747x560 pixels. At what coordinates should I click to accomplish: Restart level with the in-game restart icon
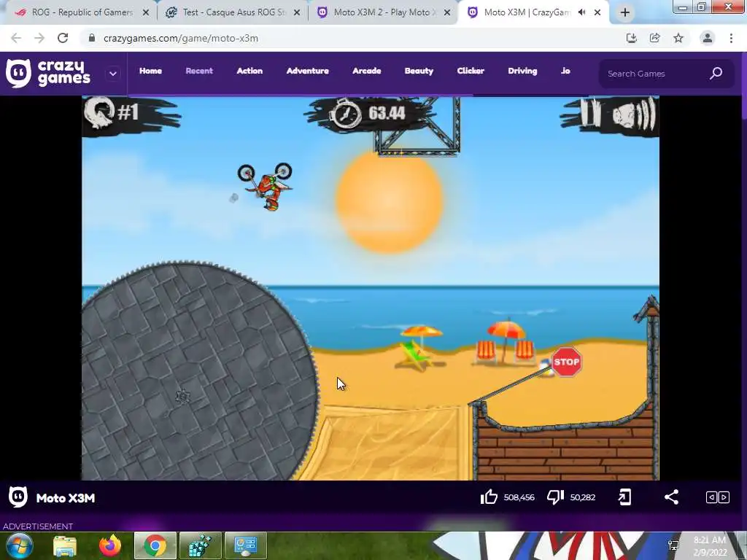point(99,112)
